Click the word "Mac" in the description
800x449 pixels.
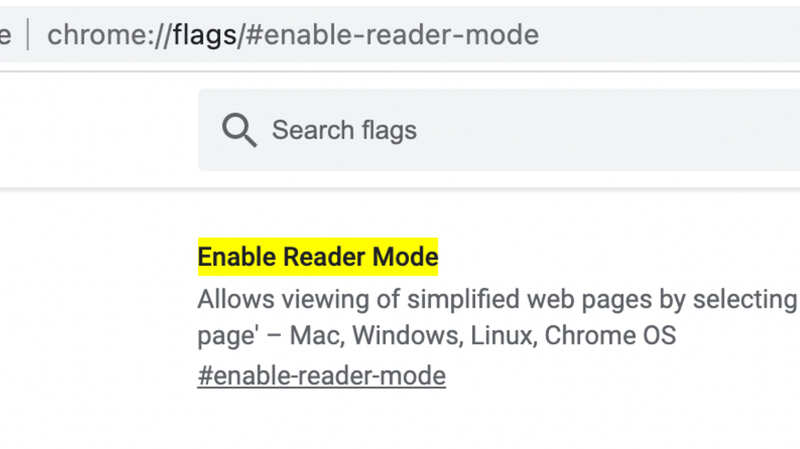[x=311, y=335]
